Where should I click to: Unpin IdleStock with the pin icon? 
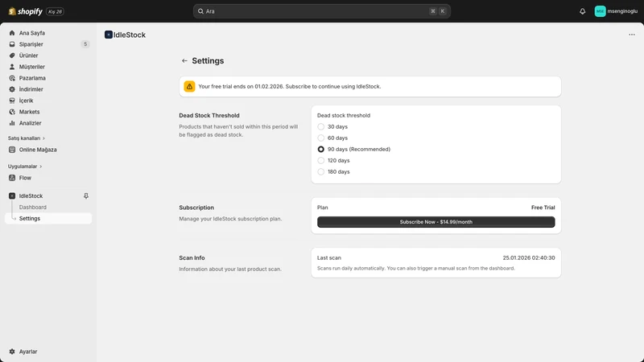click(86, 196)
